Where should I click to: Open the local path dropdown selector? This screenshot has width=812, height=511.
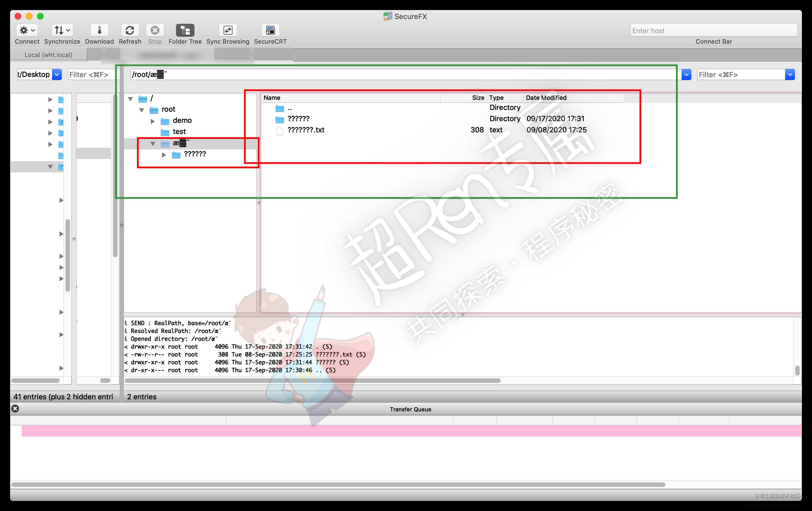[x=57, y=74]
